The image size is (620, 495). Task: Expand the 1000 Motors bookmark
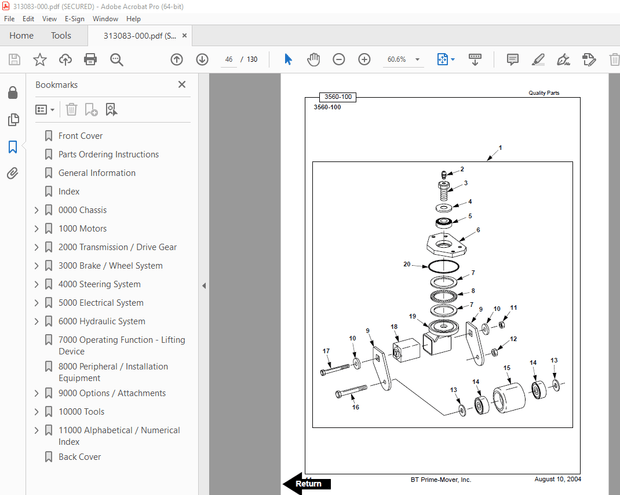(x=36, y=229)
